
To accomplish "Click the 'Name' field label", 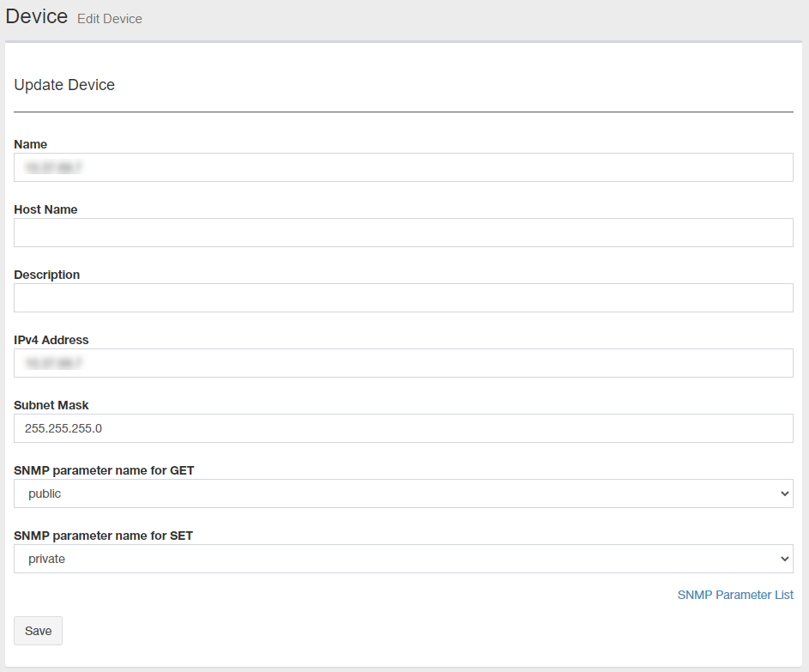I will [31, 144].
